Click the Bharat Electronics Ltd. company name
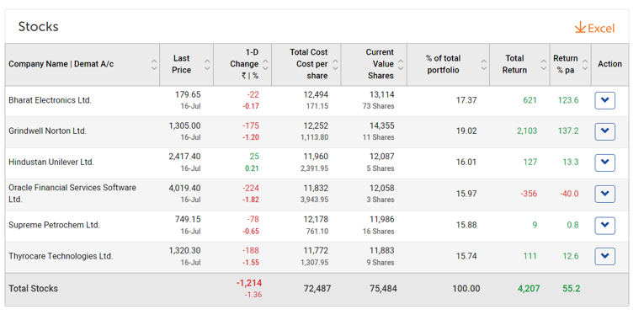The width and height of the screenshot is (644, 320). [x=51, y=100]
